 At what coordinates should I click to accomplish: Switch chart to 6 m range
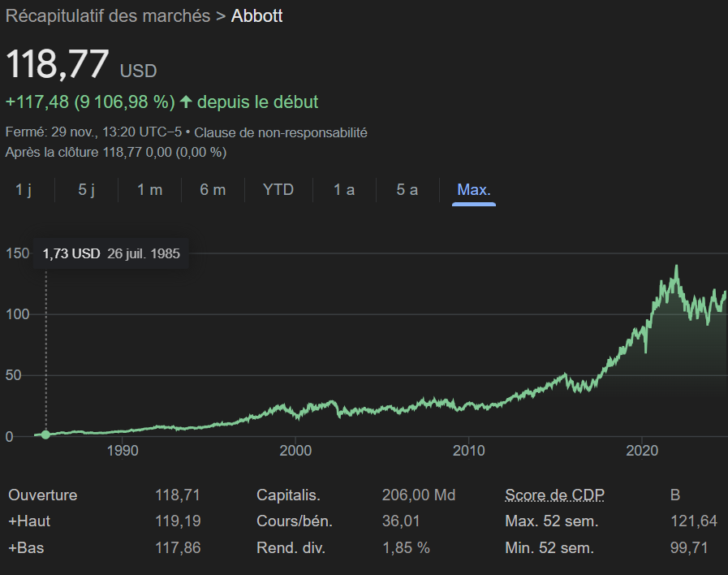pos(213,189)
